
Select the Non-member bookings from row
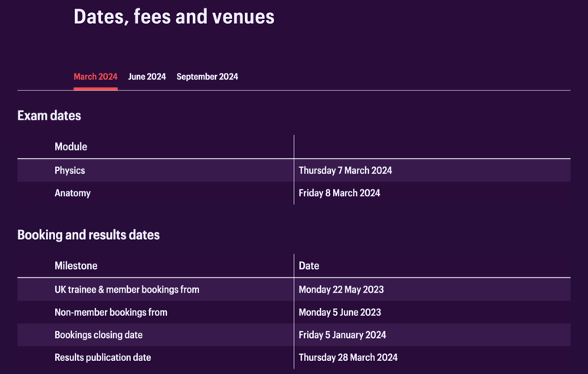tap(110, 313)
